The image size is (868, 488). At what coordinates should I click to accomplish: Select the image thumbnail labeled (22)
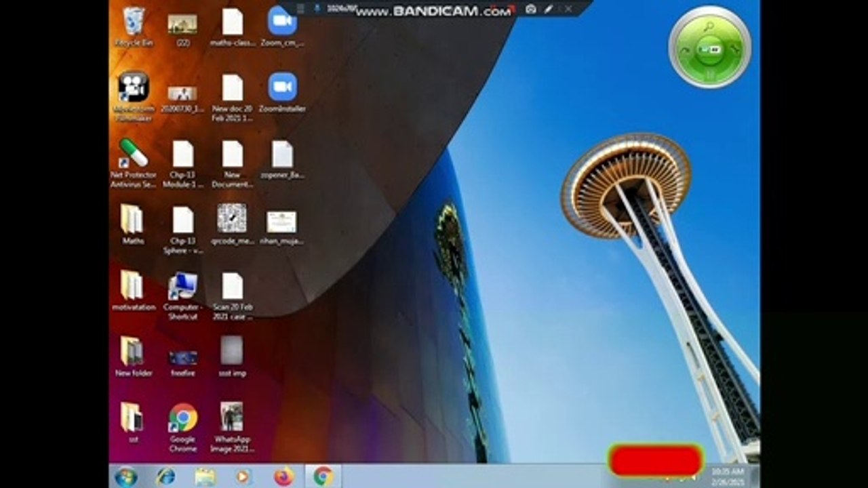point(182,28)
